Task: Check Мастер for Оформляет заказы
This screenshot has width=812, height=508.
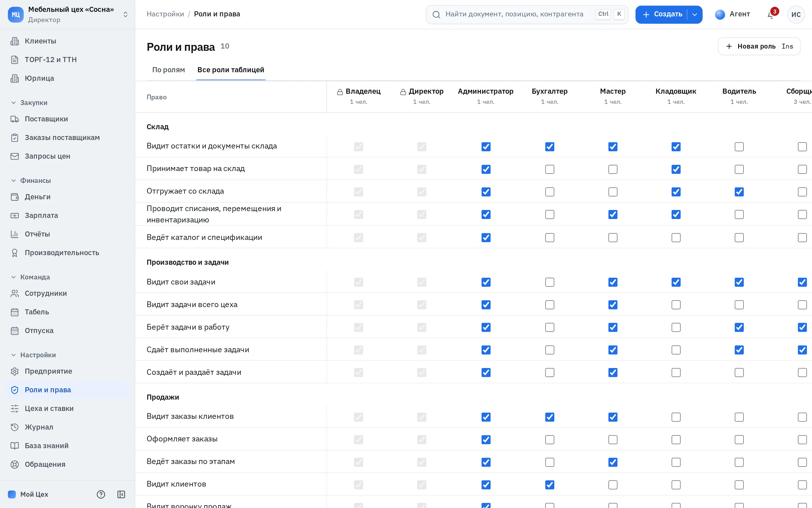Action: (x=613, y=439)
